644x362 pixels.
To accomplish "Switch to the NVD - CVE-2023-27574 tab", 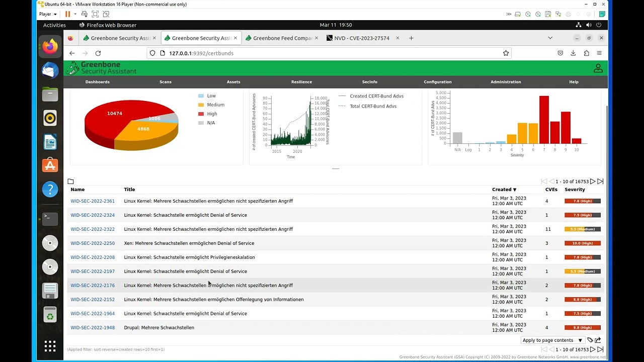I will [361, 38].
